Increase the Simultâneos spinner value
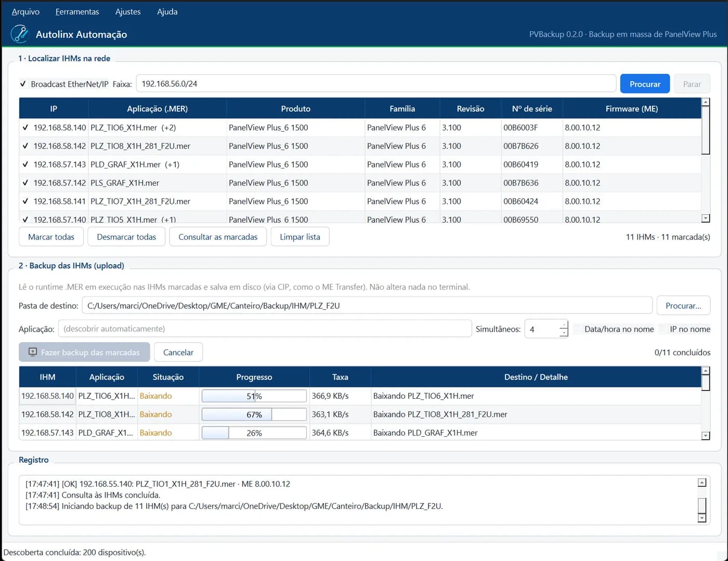Viewport: 728px width, 561px height. (564, 325)
